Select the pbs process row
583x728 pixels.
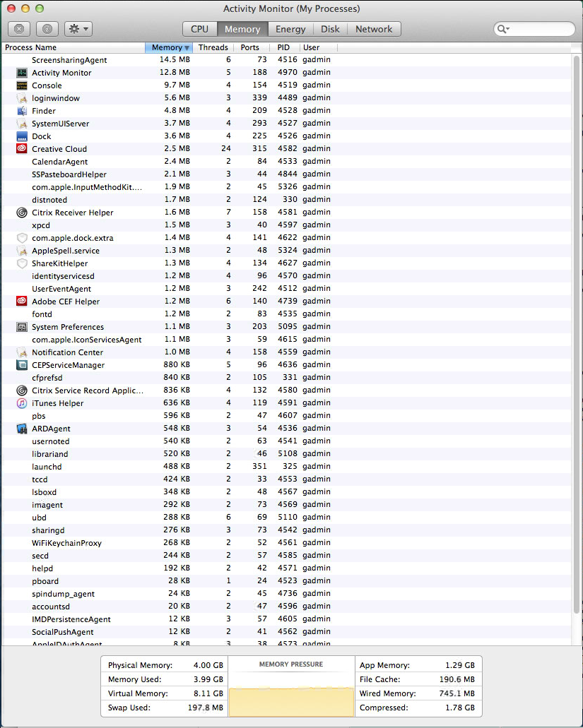(287, 415)
